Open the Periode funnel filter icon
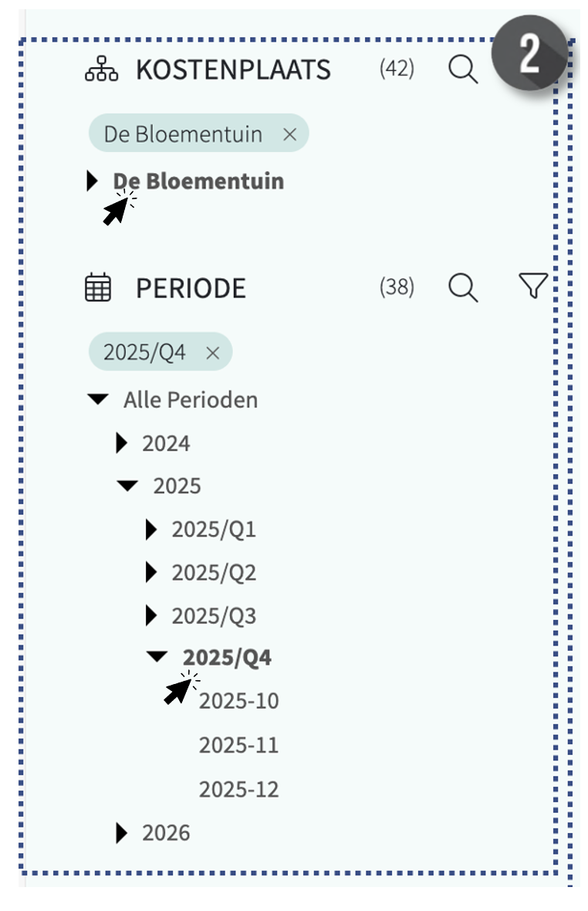This screenshot has height=911, width=588. point(532,286)
